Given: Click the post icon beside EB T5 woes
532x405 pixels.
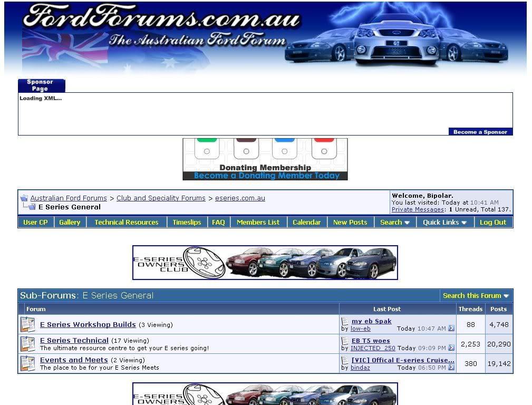Looking at the screenshot, I should coord(345,341).
